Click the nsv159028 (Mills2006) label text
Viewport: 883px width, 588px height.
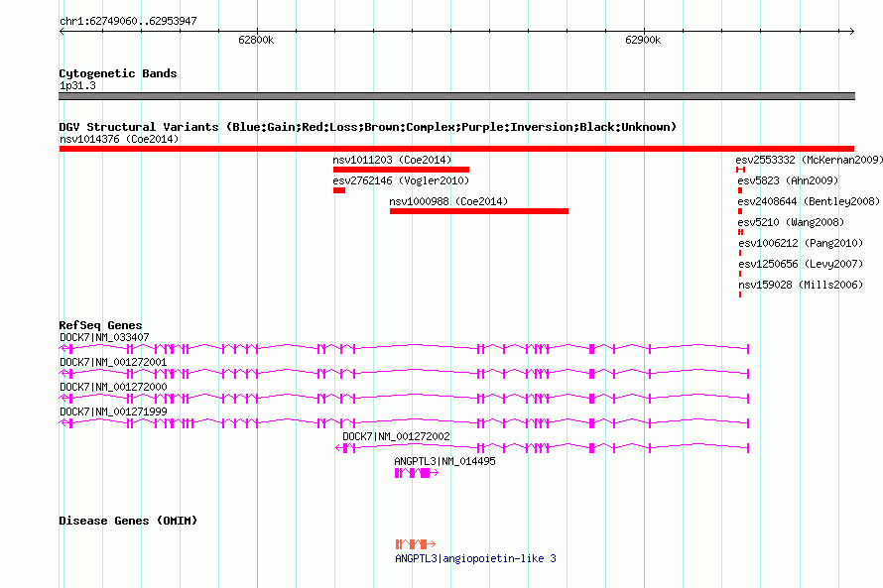801,285
